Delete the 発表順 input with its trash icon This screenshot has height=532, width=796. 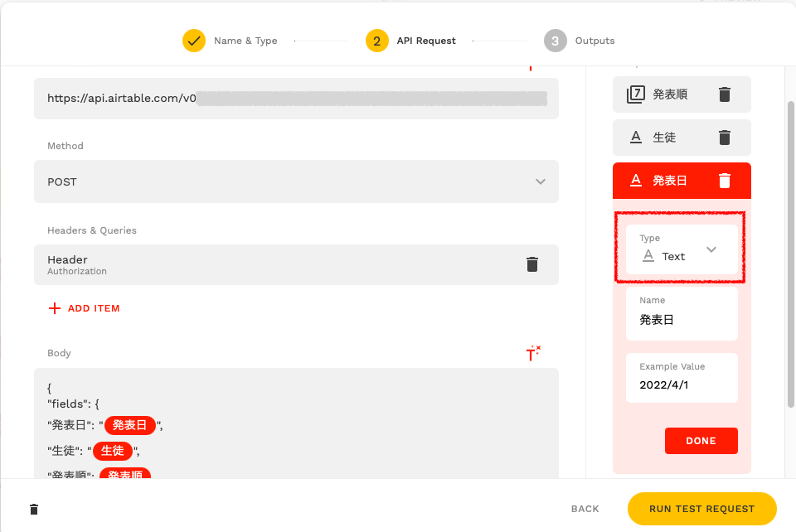[x=725, y=94]
